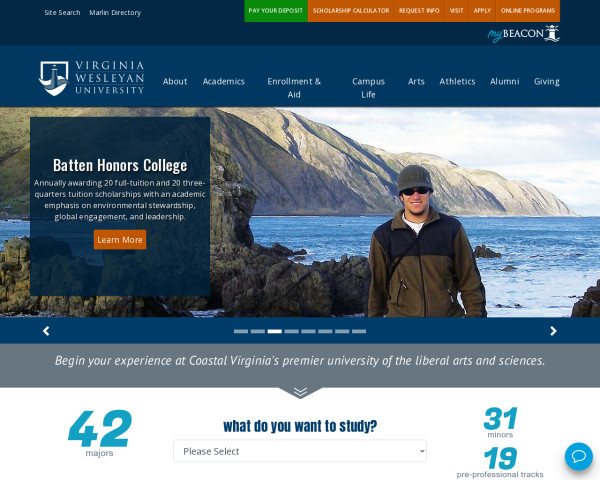Open the myBeacon lighthouse portal logo
600x480 pixels.
[x=523, y=34]
